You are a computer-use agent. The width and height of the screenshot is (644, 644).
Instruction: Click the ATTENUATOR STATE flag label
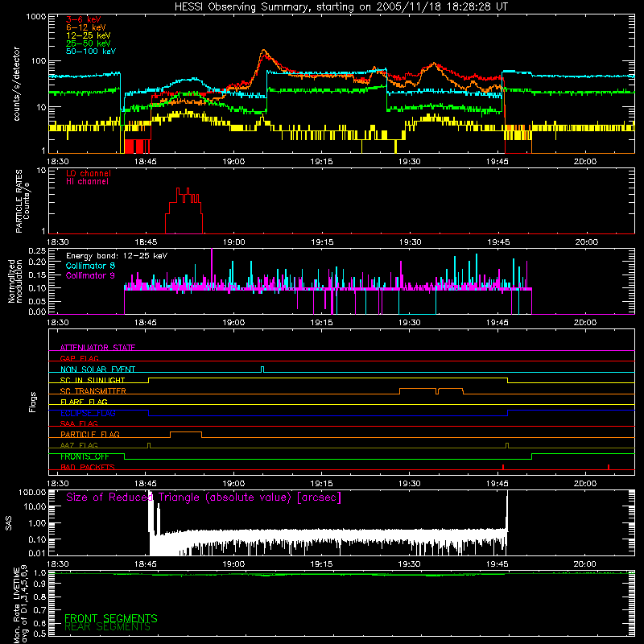pyautogui.click(x=97, y=348)
